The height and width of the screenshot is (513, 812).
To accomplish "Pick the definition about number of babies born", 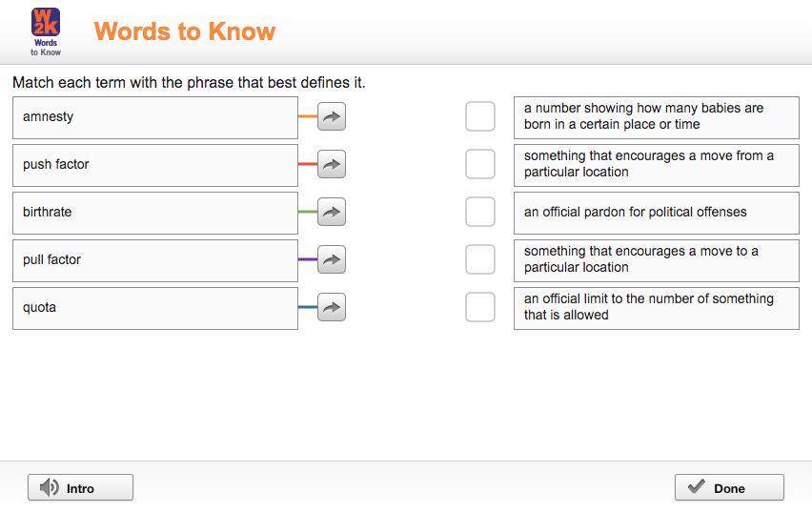I will pyautogui.click(x=656, y=117).
